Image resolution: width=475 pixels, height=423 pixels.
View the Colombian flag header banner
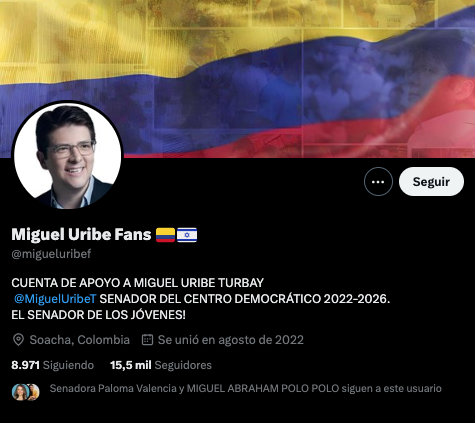(x=237, y=79)
